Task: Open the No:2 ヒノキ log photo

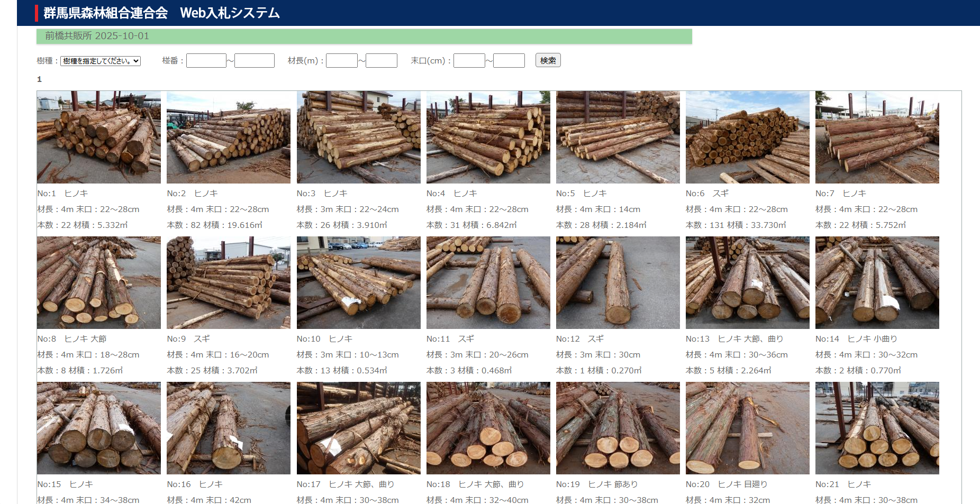Action: (x=229, y=138)
